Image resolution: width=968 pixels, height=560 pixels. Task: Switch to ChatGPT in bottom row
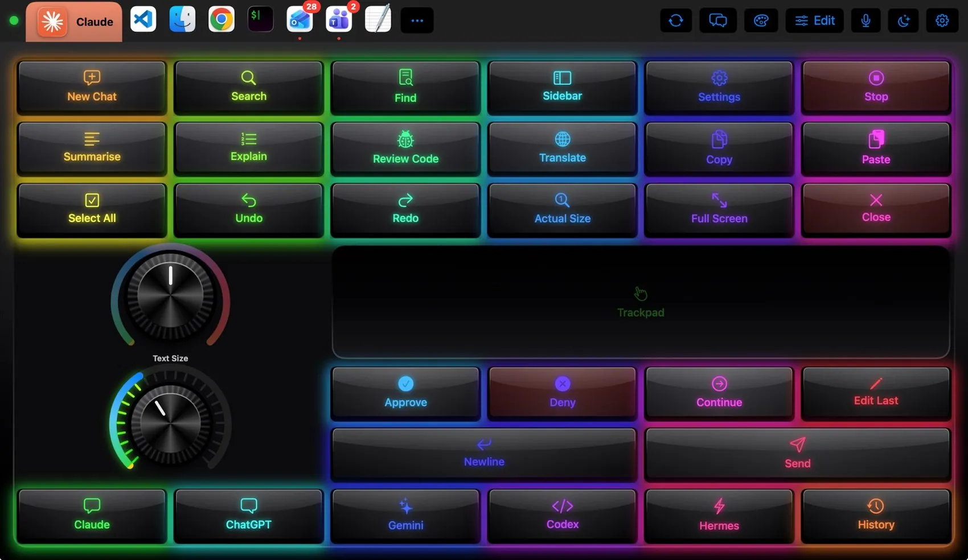(x=249, y=516)
